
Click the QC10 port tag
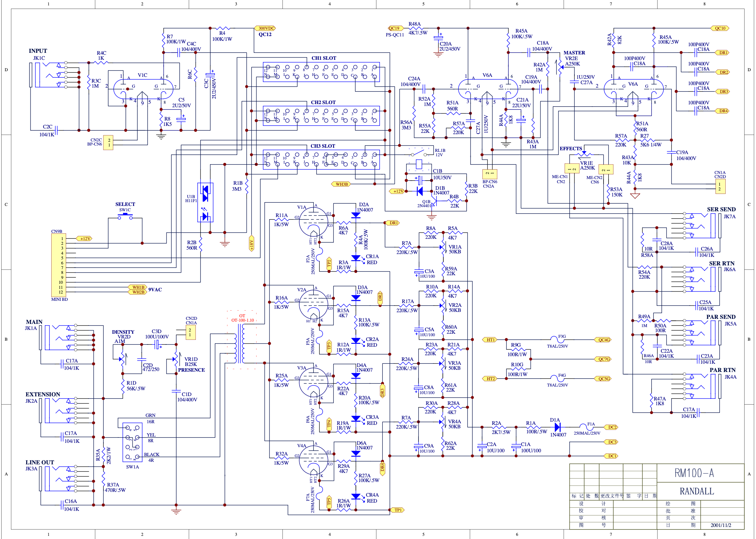(720, 28)
